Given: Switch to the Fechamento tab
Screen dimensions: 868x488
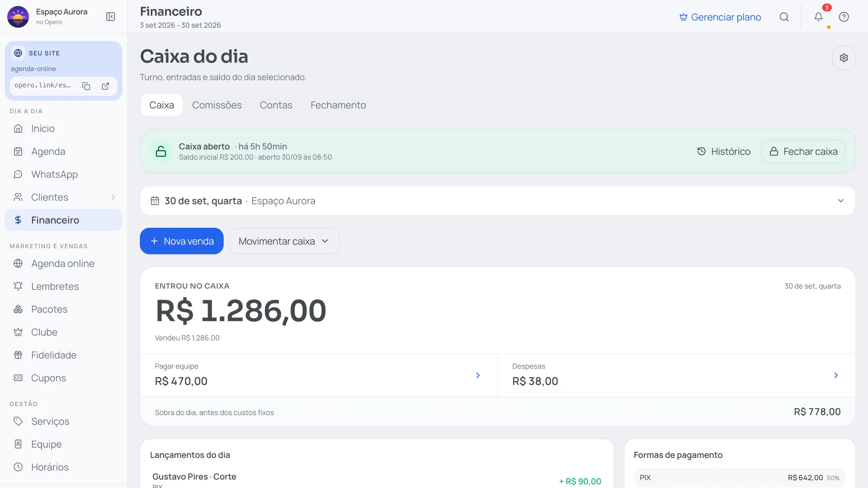Looking at the screenshot, I should (x=338, y=105).
